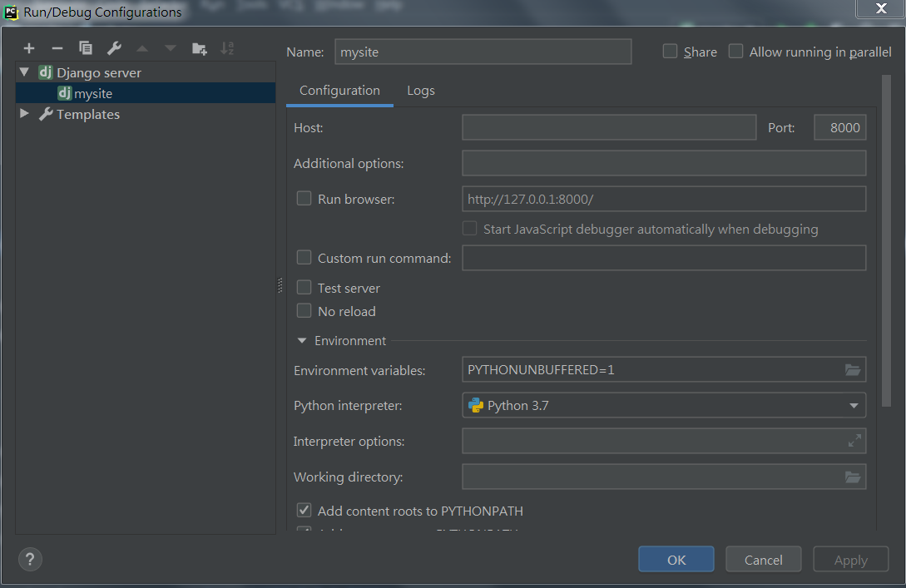
Task: Click the PyCharm icon in title bar
Action: click(x=11, y=12)
